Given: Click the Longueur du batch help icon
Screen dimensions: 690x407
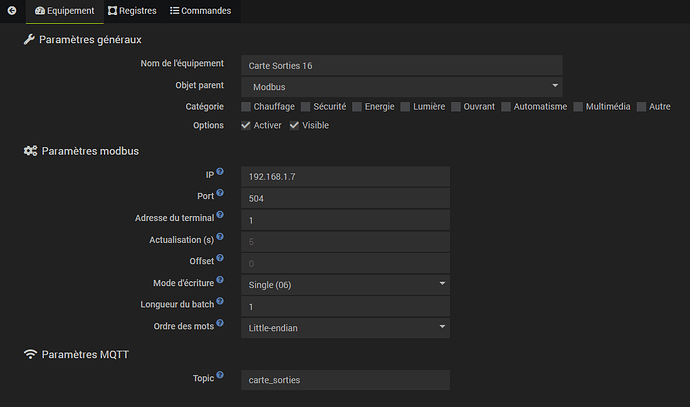Looking at the screenshot, I should (x=220, y=302).
